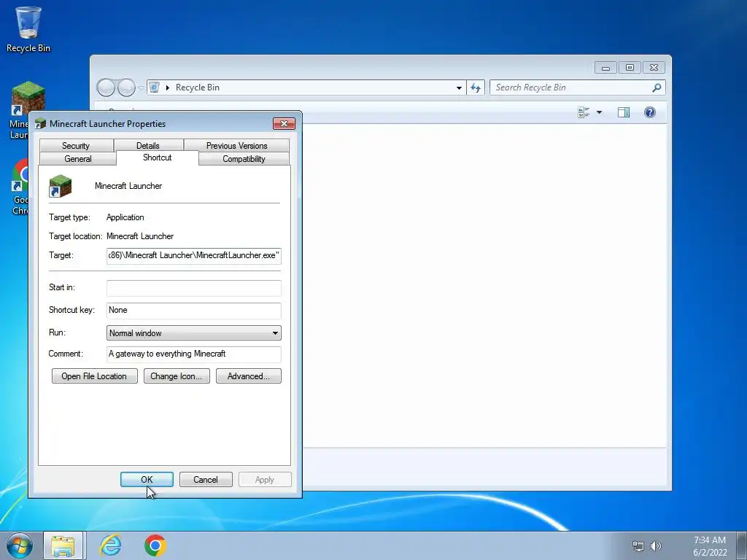Click in the Target path field

point(194,256)
